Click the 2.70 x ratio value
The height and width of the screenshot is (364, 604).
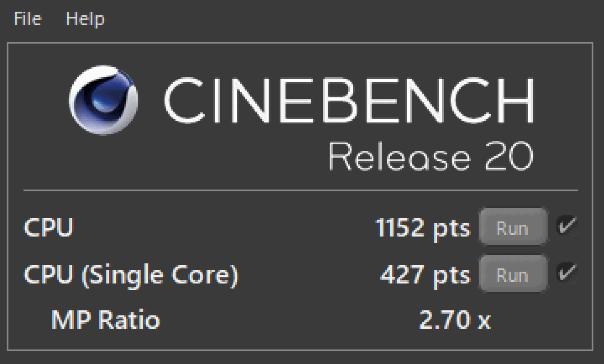coord(455,320)
